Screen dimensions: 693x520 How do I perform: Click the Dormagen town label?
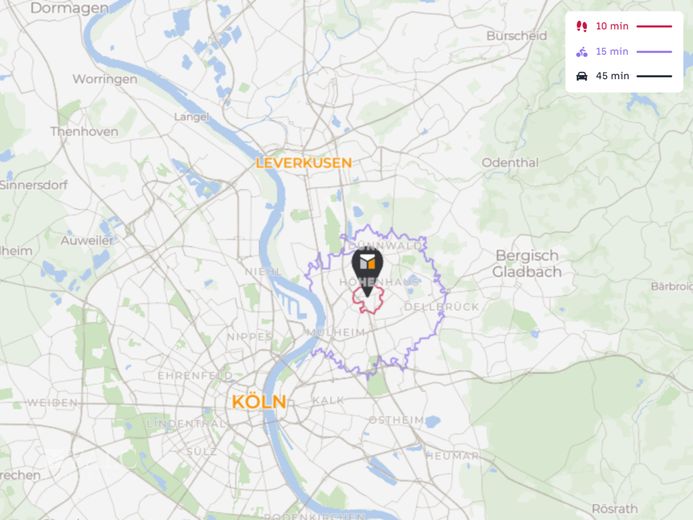70,8
